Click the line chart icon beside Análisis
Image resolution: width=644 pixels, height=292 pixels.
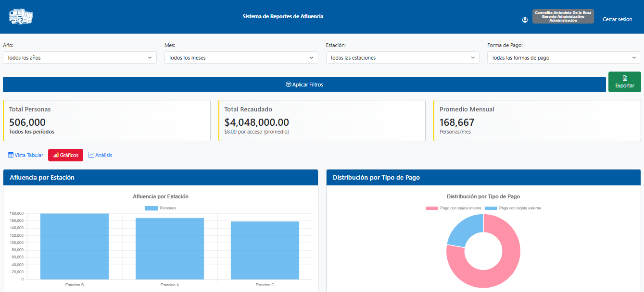pos(91,155)
